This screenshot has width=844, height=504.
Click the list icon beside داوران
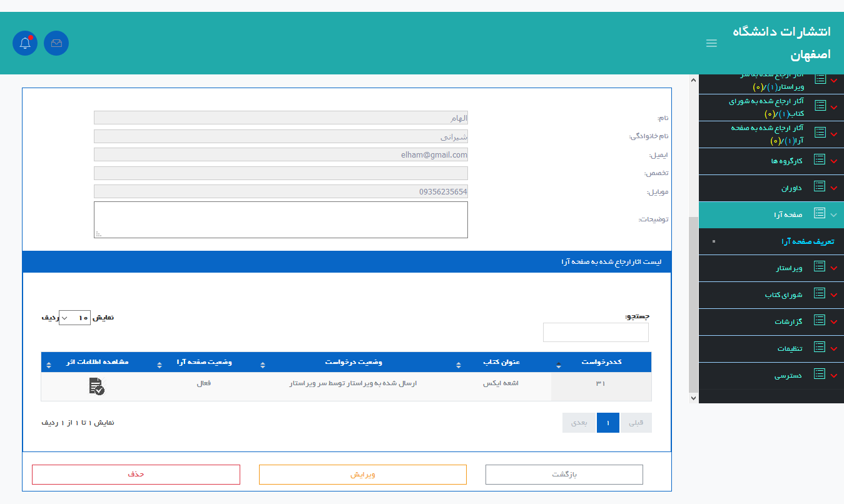tap(819, 187)
